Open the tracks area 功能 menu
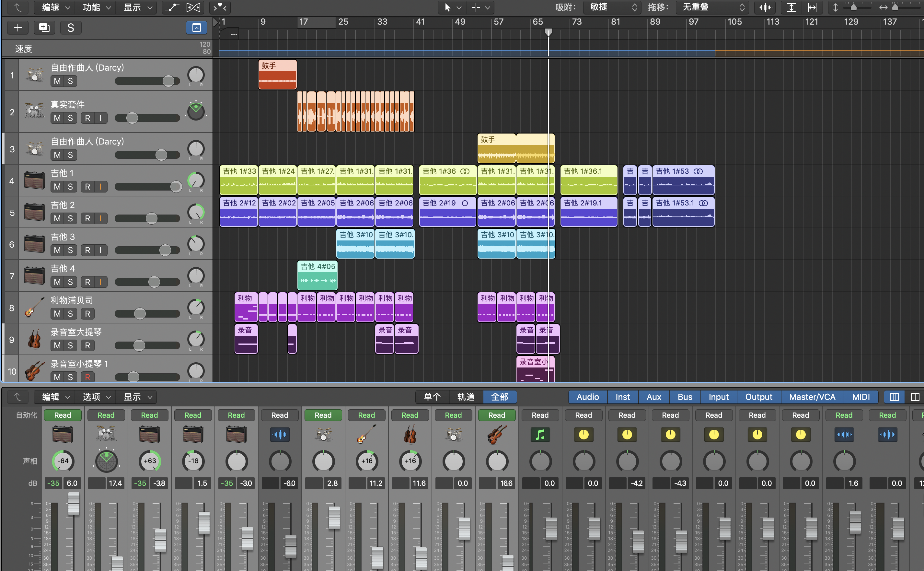 click(96, 7)
